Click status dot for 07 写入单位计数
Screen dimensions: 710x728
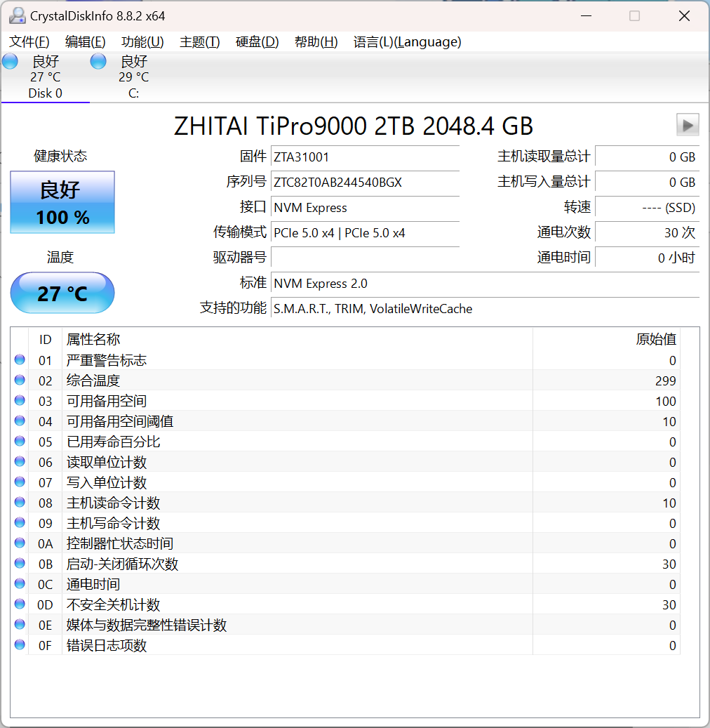pos(20,482)
